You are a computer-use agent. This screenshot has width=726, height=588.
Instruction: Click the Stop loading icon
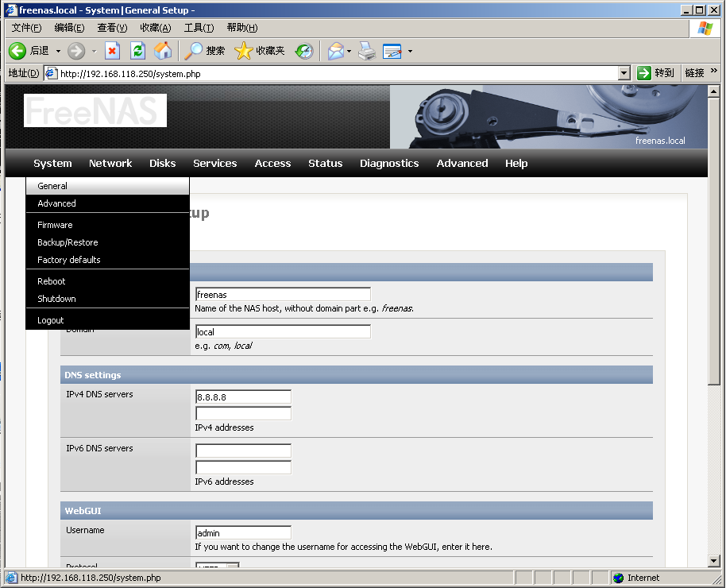[112, 51]
